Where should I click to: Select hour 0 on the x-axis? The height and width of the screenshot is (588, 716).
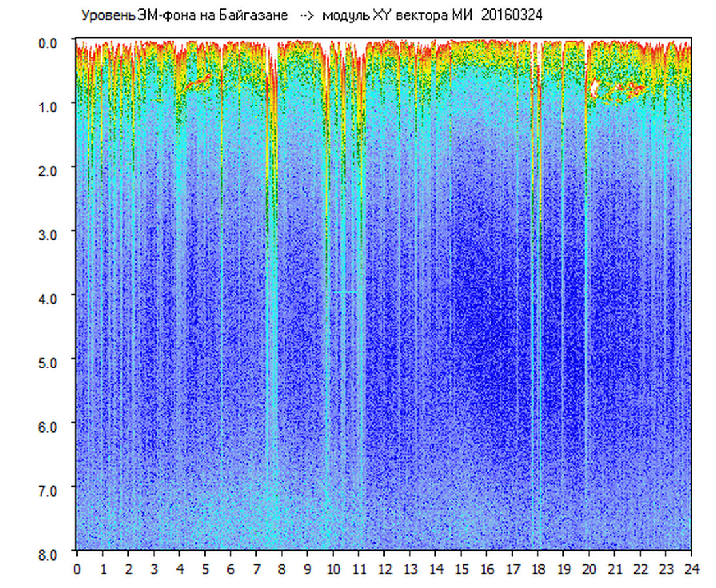tap(77, 569)
